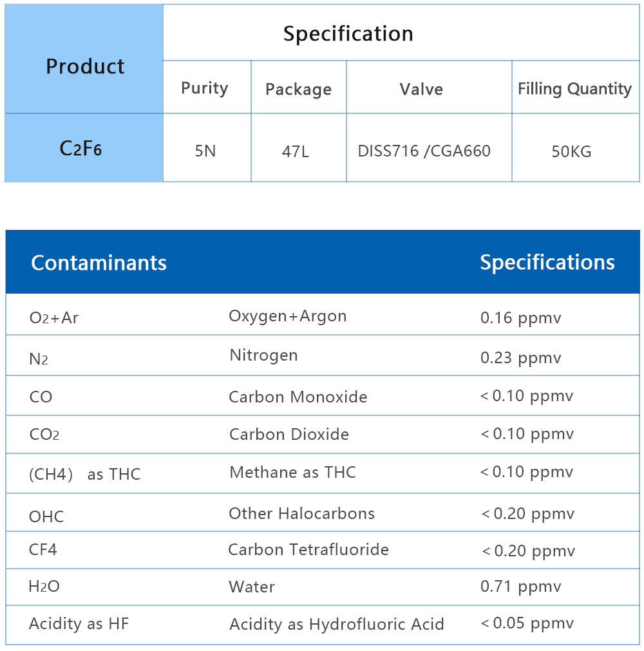Select the Acidity as Hydrofluoric Acid text
The width and height of the screenshot is (644, 651).
336,624
